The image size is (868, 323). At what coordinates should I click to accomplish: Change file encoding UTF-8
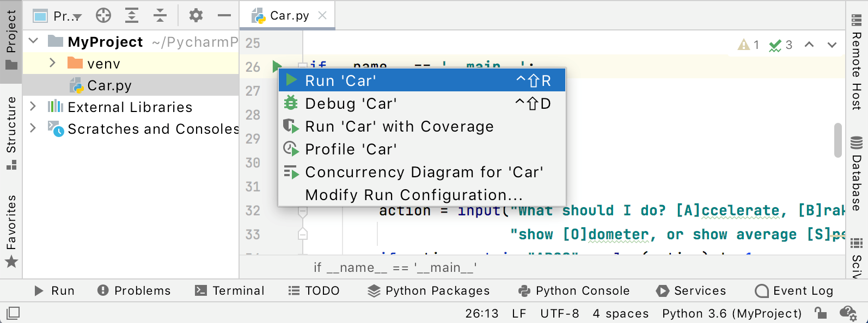(x=560, y=313)
